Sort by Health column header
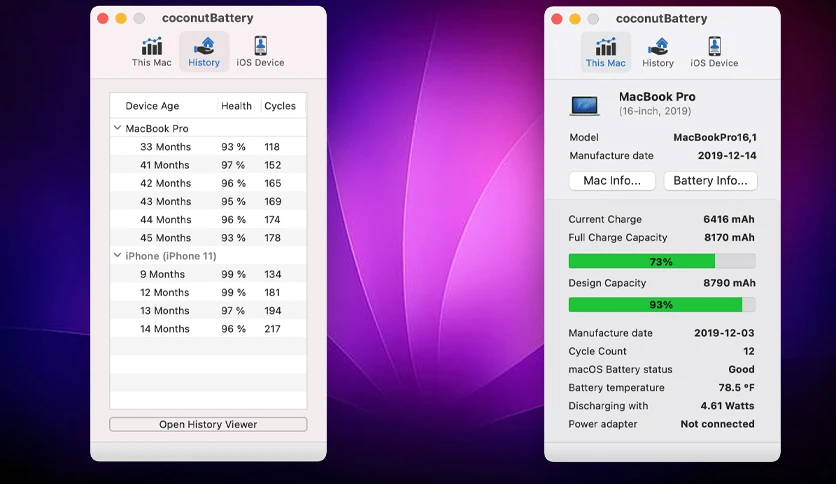 [238, 106]
